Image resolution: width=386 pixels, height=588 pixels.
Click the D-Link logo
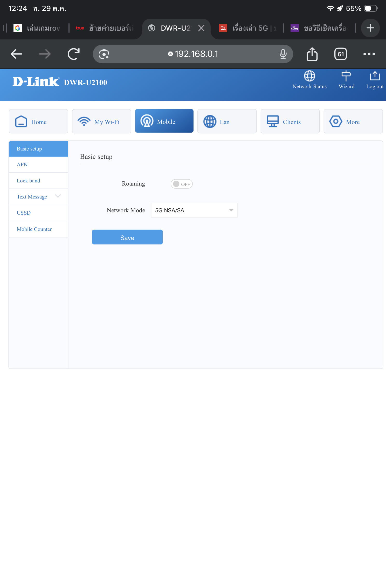[36, 82]
